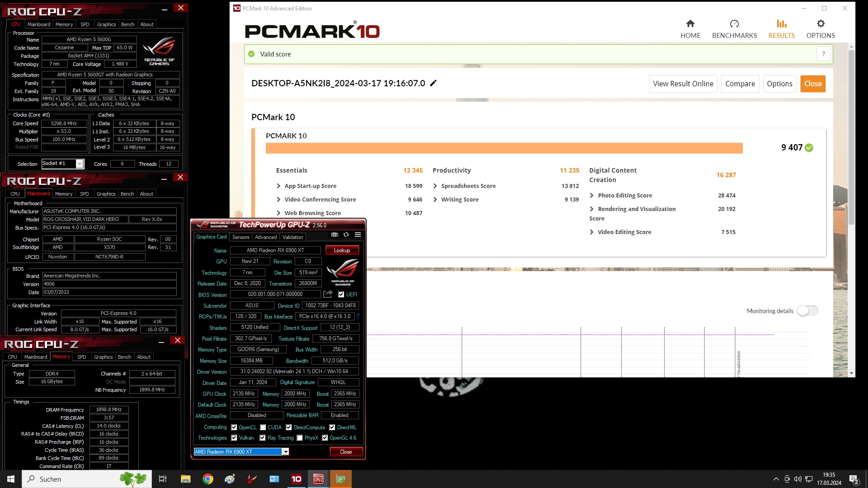This screenshot has width=868, height=488.
Task: Click the result Options button
Action: 779,84
